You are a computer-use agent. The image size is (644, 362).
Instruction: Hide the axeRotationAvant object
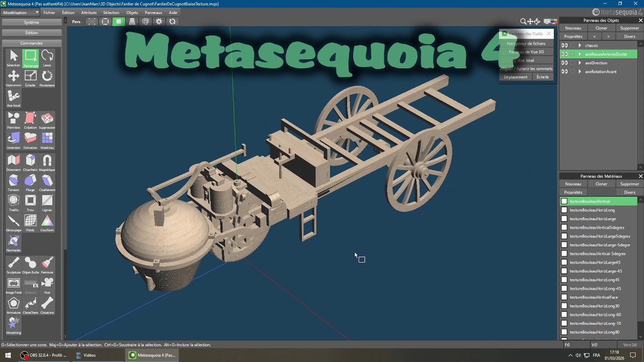tap(565, 71)
